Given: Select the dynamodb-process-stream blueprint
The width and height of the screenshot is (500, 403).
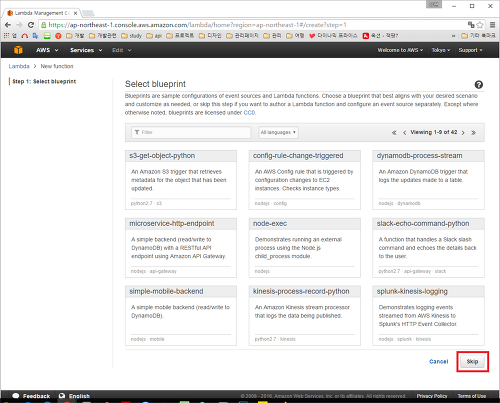Looking at the screenshot, I should [x=428, y=180].
